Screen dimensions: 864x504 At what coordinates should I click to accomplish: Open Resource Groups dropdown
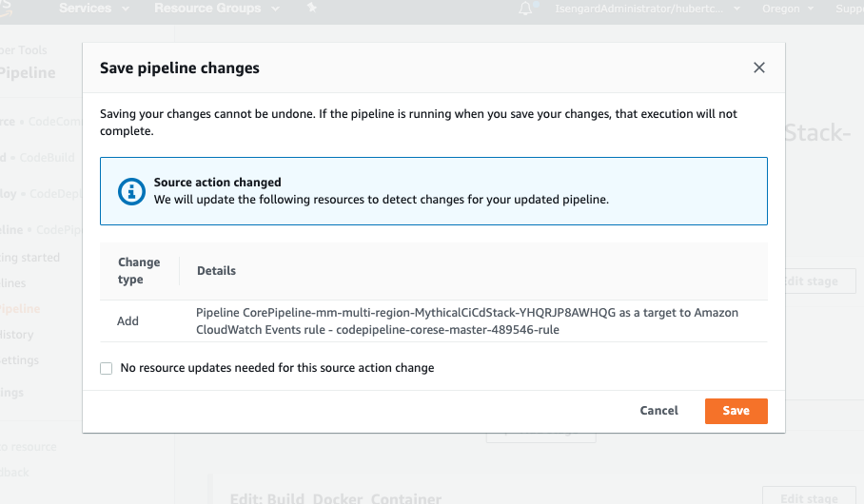click(x=217, y=9)
